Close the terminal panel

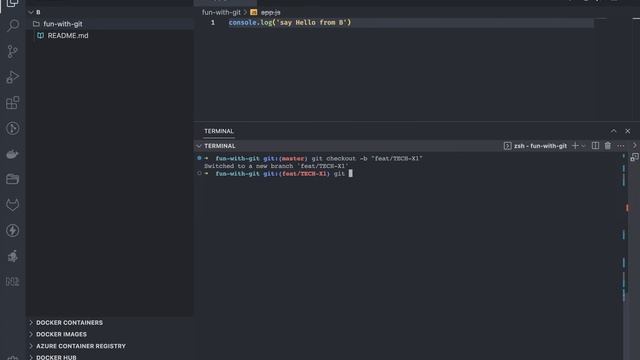(628, 131)
